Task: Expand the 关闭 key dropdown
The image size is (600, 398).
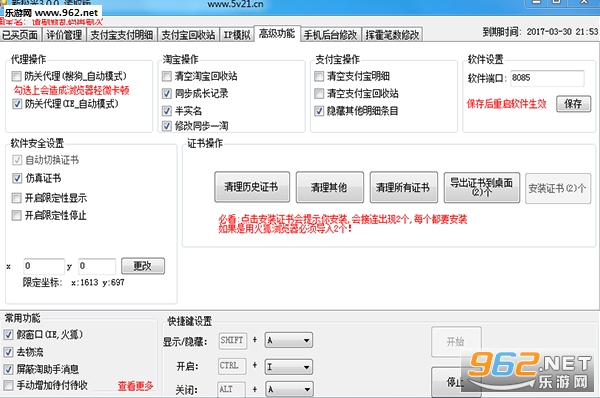Action: [289, 389]
